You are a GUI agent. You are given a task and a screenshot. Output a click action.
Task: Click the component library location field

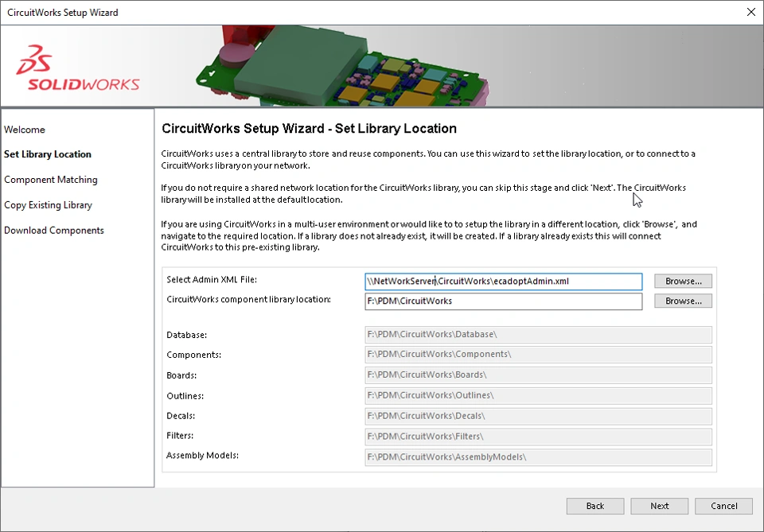503,301
